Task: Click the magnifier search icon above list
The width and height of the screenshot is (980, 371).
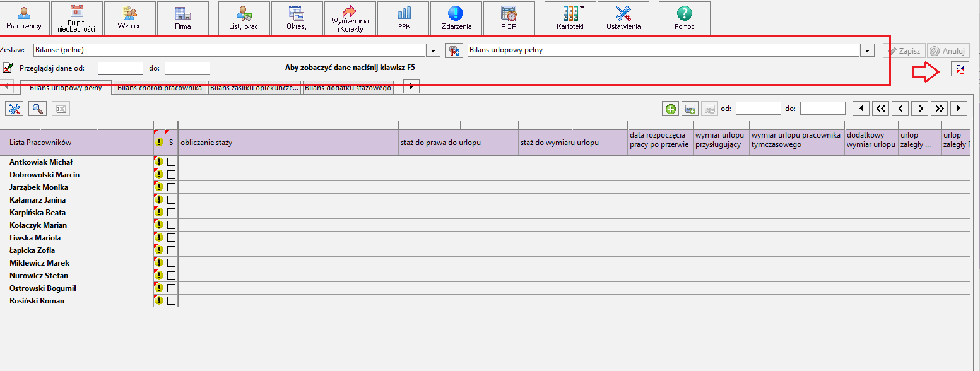Action: click(x=38, y=109)
